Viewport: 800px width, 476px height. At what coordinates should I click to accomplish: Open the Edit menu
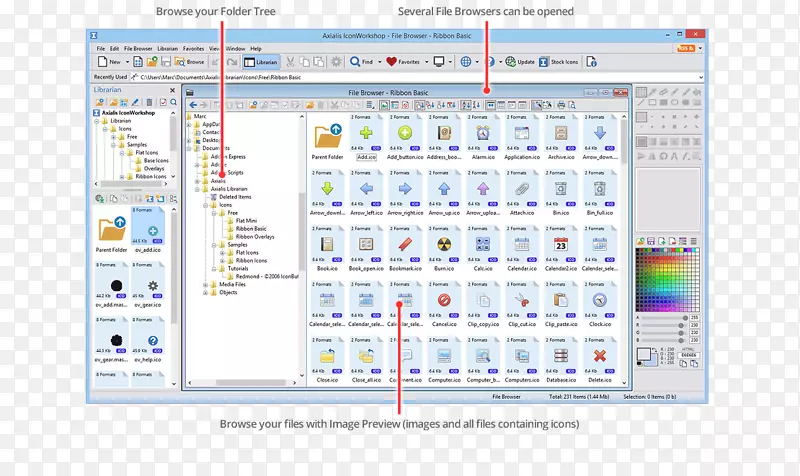click(x=114, y=48)
